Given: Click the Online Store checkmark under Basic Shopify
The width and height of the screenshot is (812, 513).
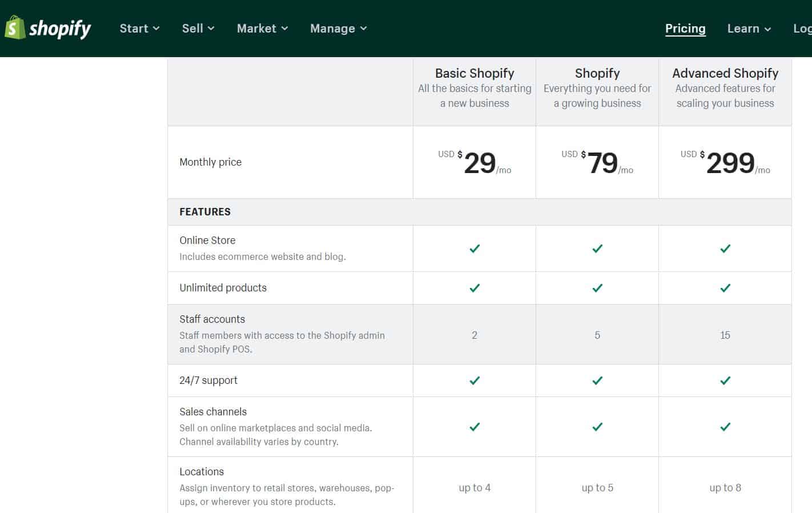Looking at the screenshot, I should tap(475, 249).
